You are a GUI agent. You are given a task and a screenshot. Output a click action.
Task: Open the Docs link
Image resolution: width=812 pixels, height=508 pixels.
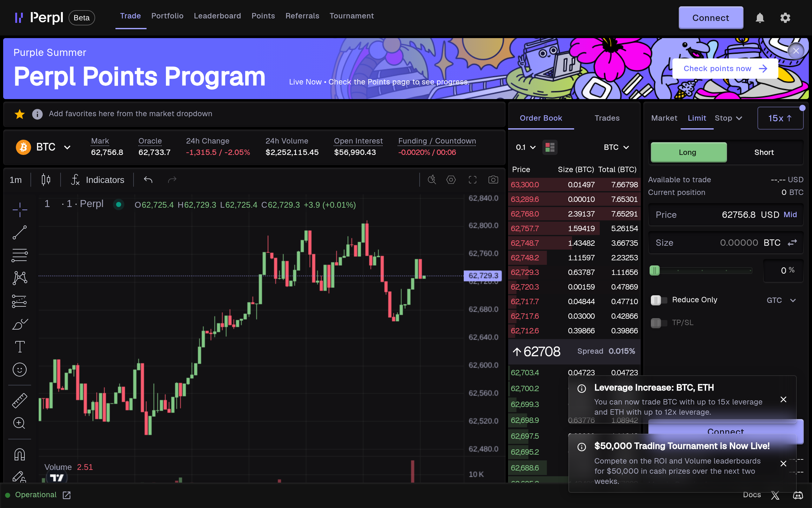pos(752,495)
